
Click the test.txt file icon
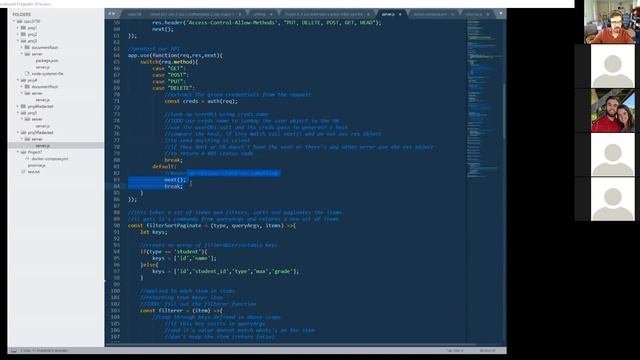tap(23, 172)
